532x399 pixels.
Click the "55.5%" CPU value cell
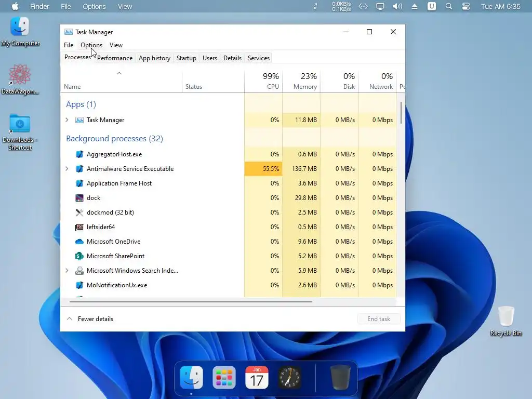tap(263, 169)
